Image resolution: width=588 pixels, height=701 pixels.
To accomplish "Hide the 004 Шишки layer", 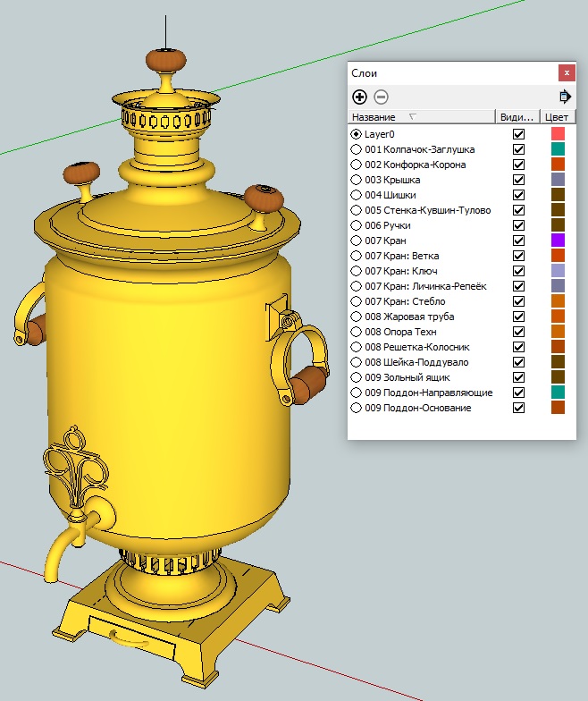I will [x=518, y=195].
